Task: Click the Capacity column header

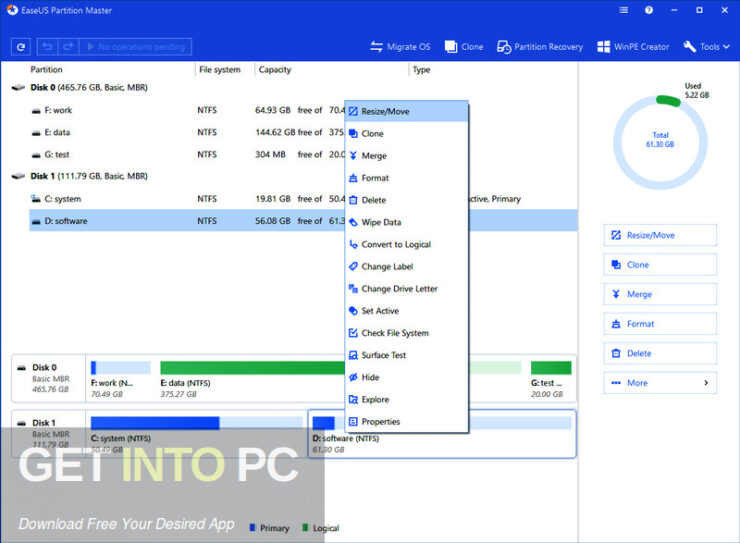Action: coord(275,69)
